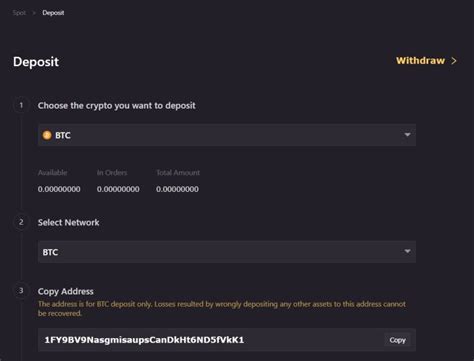Click the step 2 circle indicator

coord(21,222)
